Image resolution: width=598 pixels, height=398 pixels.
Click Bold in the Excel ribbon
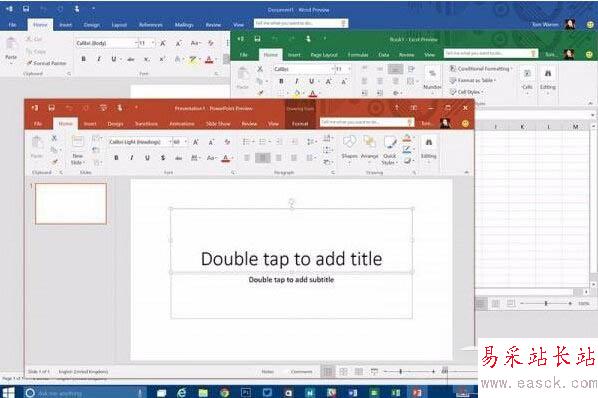tap(281, 81)
